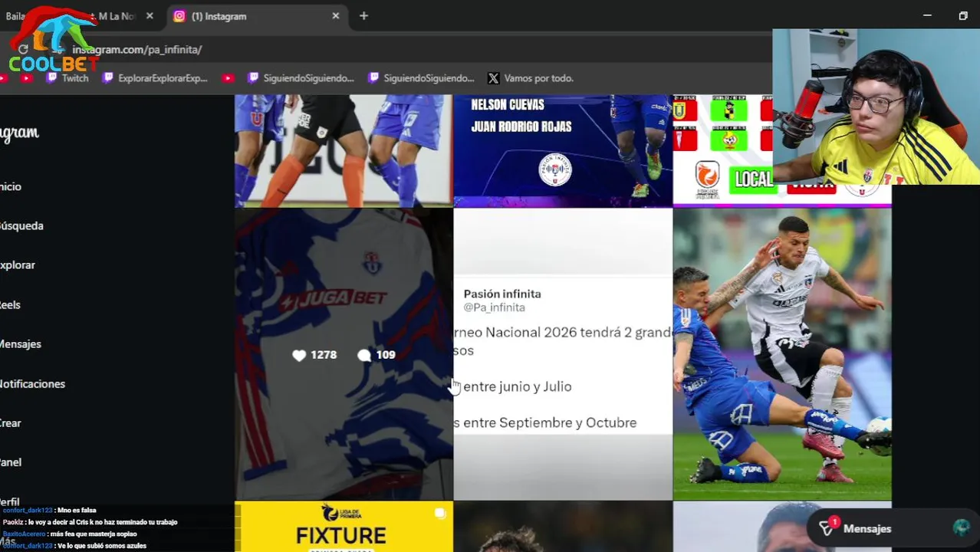The image size is (980, 552).
Task: Click the comment bubble icon showing 109
Action: 364,355
